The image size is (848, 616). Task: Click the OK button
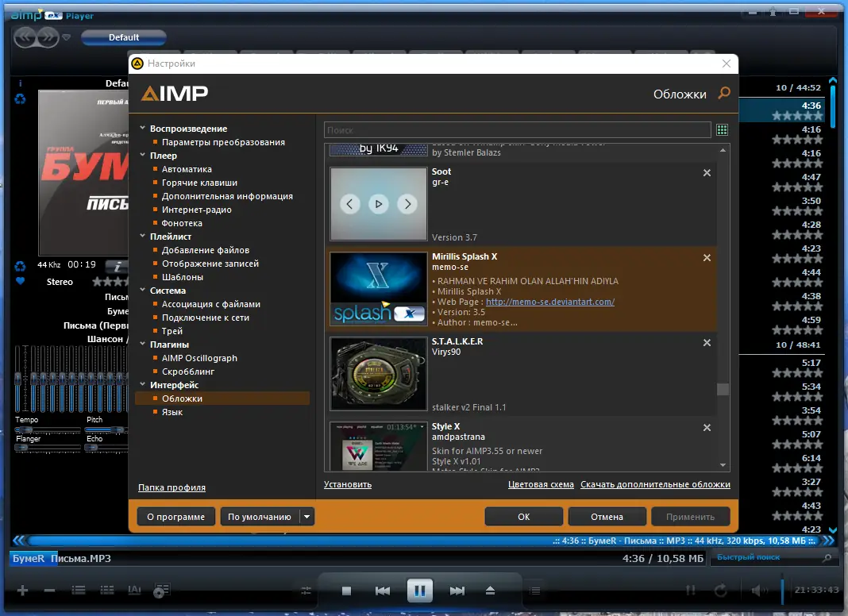(x=523, y=517)
